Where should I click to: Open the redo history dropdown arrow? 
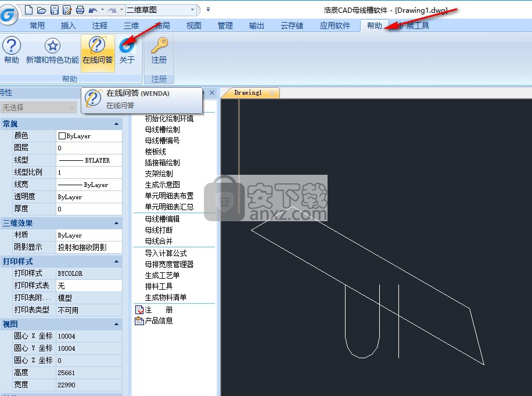121,10
